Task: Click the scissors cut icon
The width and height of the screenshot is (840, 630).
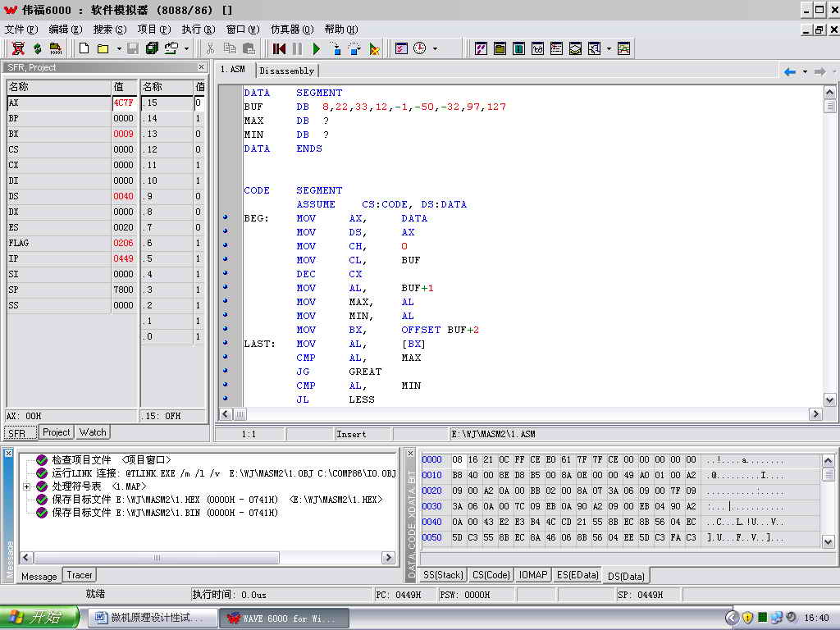Action: point(211,48)
